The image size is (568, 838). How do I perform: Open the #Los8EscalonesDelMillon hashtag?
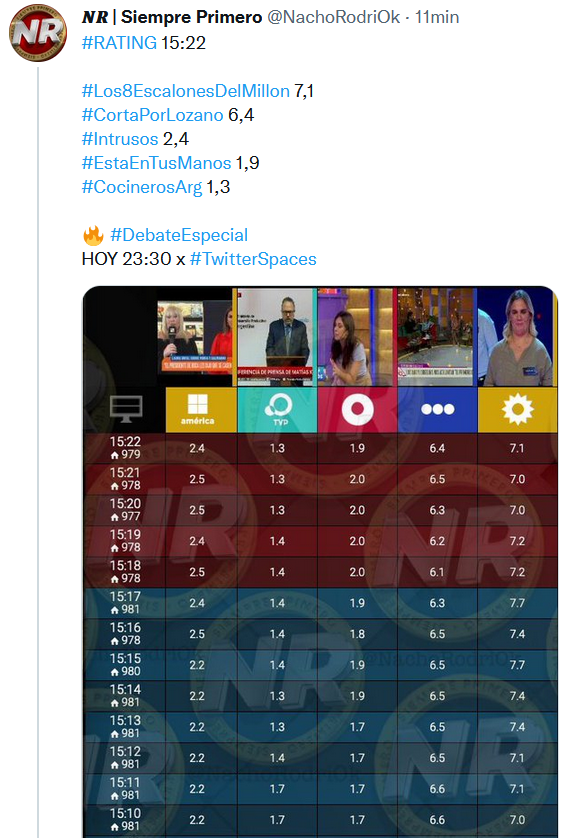tap(185, 91)
